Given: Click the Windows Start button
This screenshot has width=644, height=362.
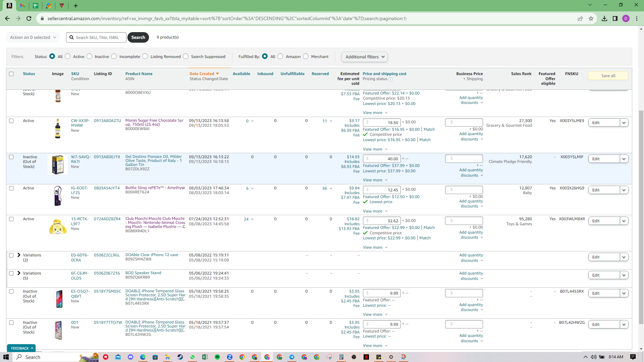Looking at the screenshot, I should coord(6,357).
